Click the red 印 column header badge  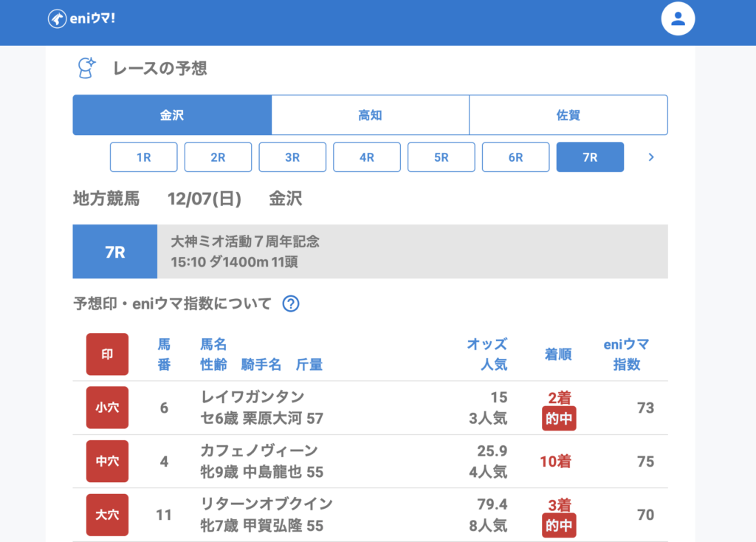coord(107,354)
